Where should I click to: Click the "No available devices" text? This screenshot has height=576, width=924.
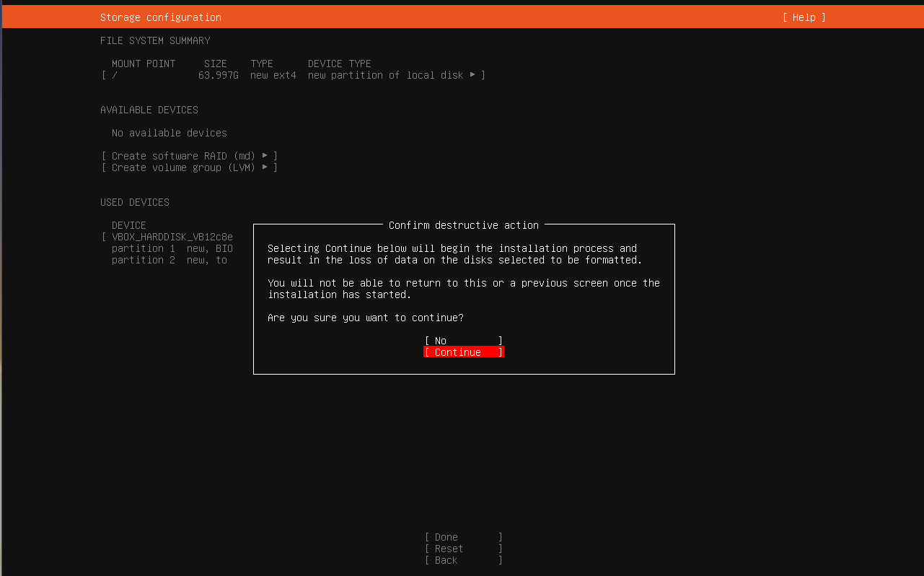click(x=169, y=133)
